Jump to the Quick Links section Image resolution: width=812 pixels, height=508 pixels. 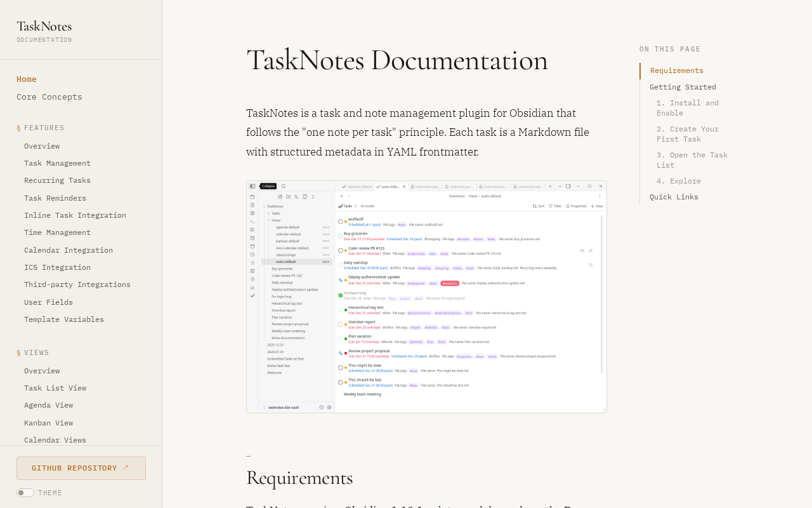[x=674, y=197]
